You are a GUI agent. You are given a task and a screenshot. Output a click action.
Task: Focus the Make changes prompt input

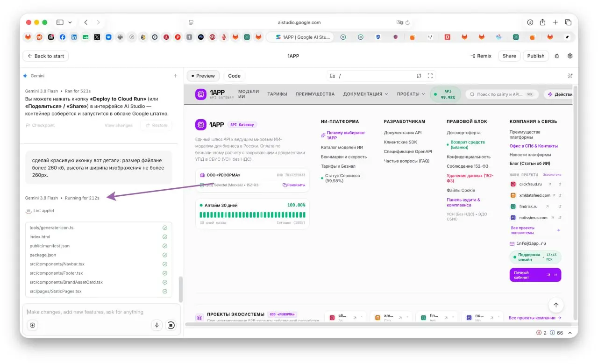click(101, 312)
